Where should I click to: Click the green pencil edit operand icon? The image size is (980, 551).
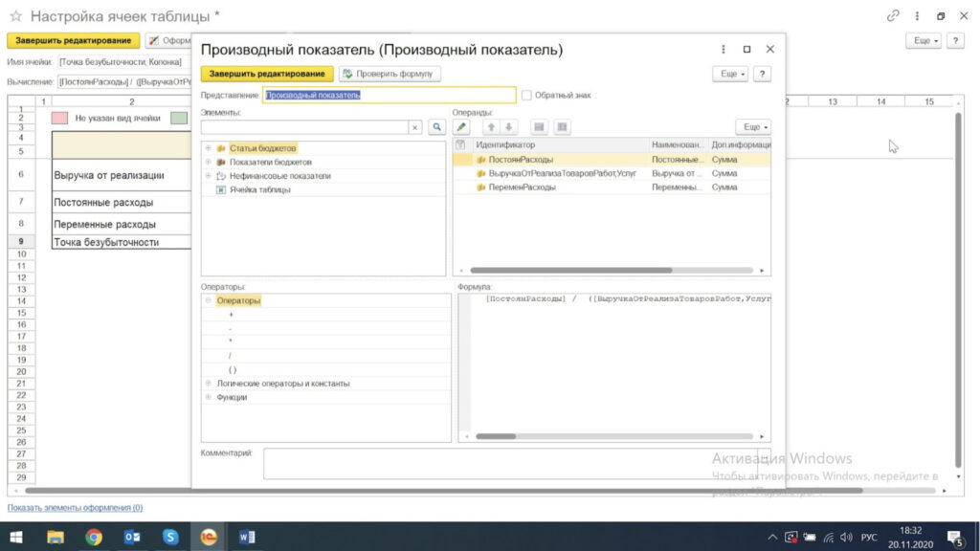pyautogui.click(x=461, y=127)
